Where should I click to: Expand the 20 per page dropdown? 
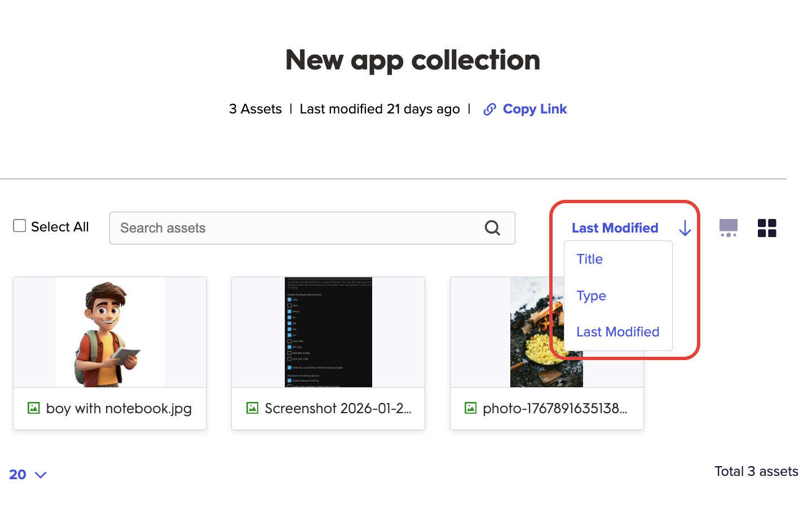tap(18, 475)
